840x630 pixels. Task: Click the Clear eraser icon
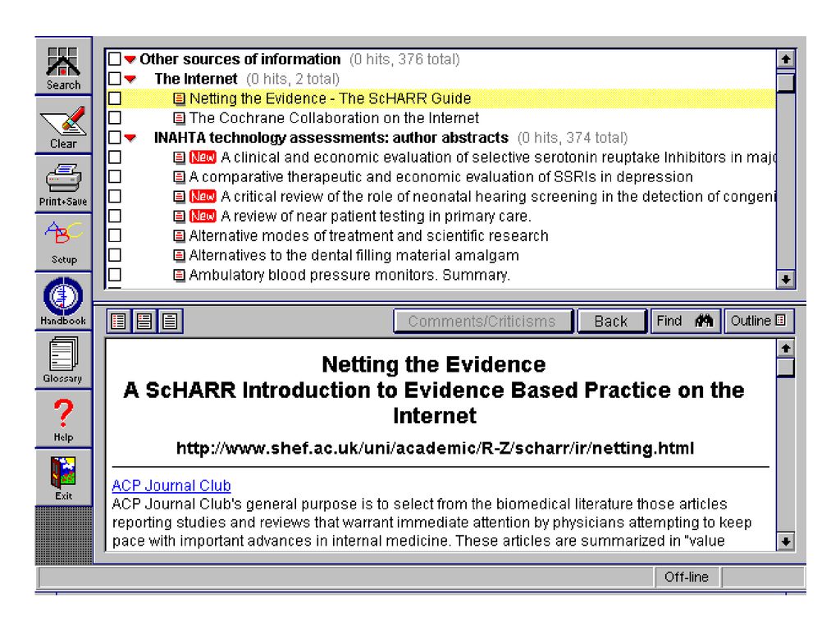click(63, 126)
